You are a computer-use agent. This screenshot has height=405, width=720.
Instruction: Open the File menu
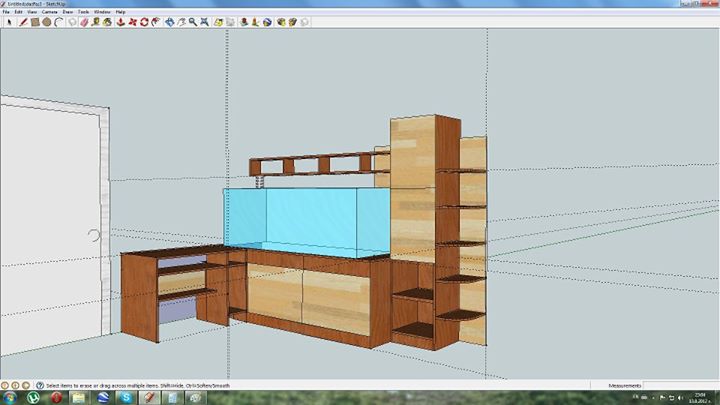click(x=7, y=12)
